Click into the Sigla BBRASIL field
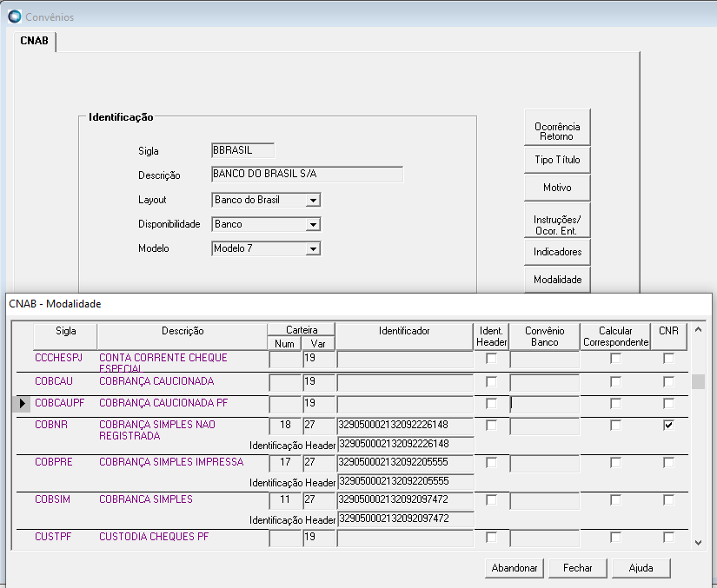 tap(242, 150)
